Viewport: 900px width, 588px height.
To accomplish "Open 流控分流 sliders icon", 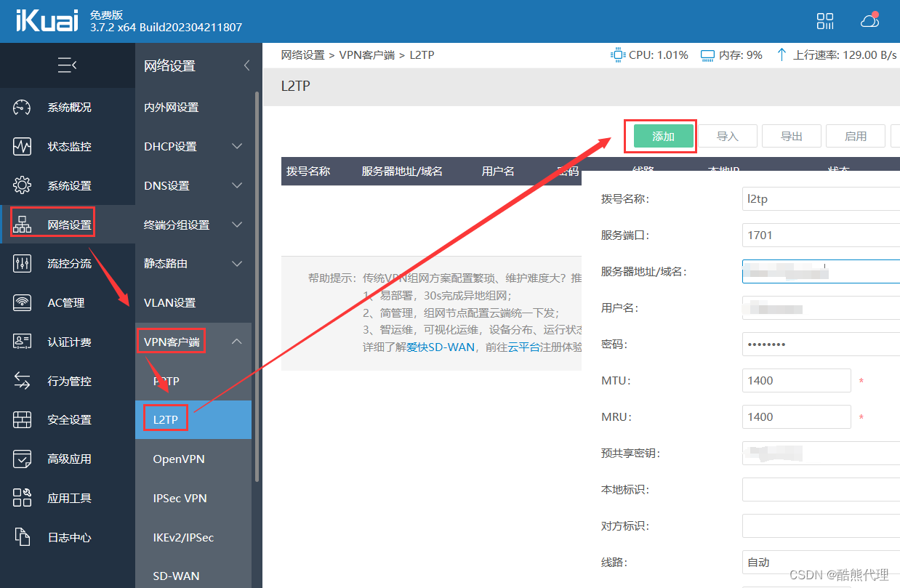I will 23,263.
